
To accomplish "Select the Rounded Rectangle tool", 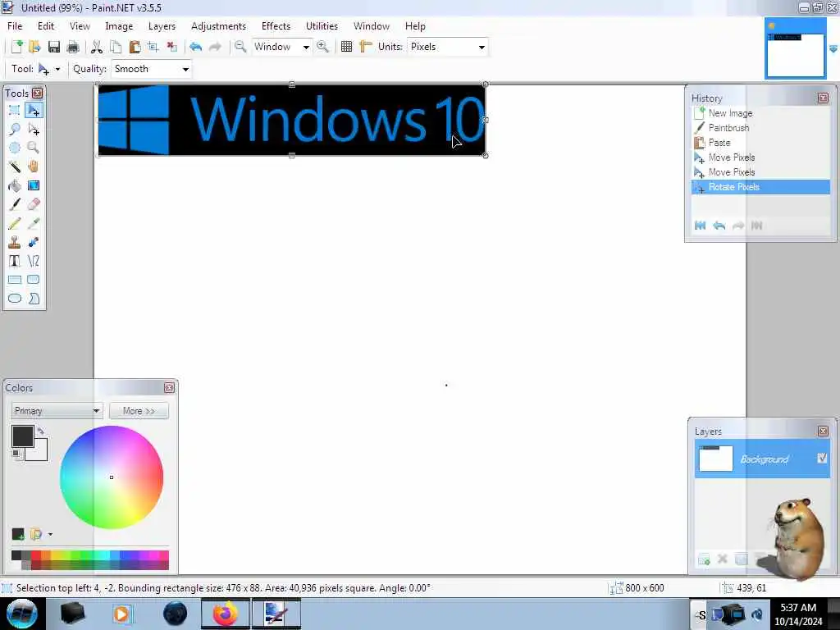I will click(34, 280).
